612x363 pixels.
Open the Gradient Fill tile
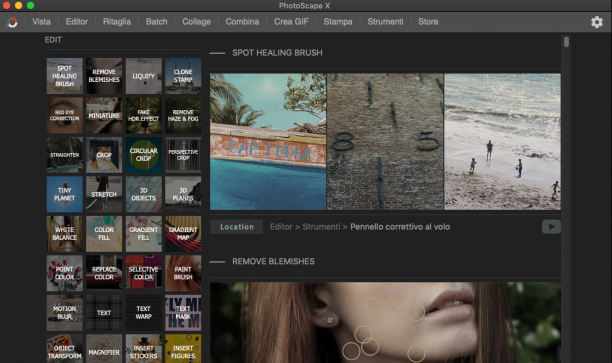[144, 233]
